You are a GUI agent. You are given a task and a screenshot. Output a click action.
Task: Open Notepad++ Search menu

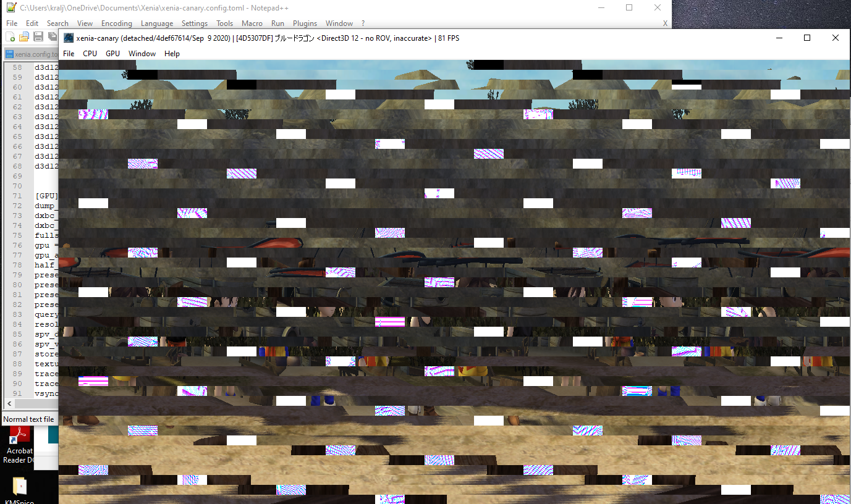(x=57, y=23)
